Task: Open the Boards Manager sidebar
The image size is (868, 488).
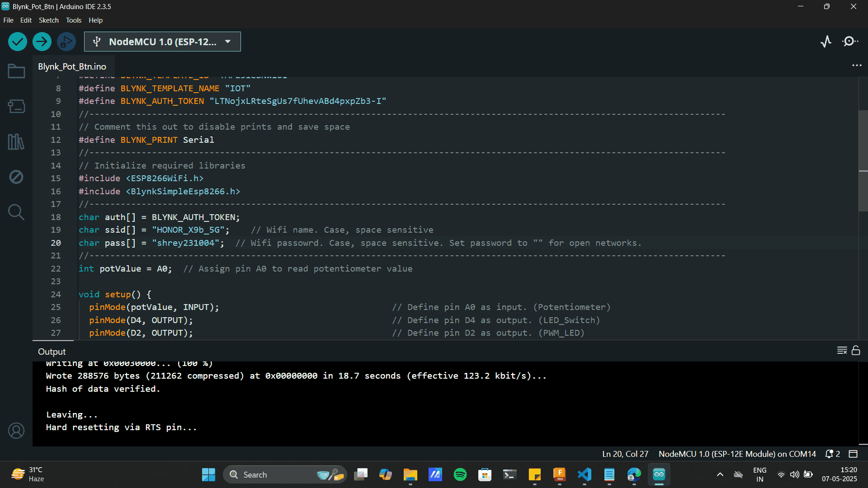Action: pyautogui.click(x=16, y=106)
